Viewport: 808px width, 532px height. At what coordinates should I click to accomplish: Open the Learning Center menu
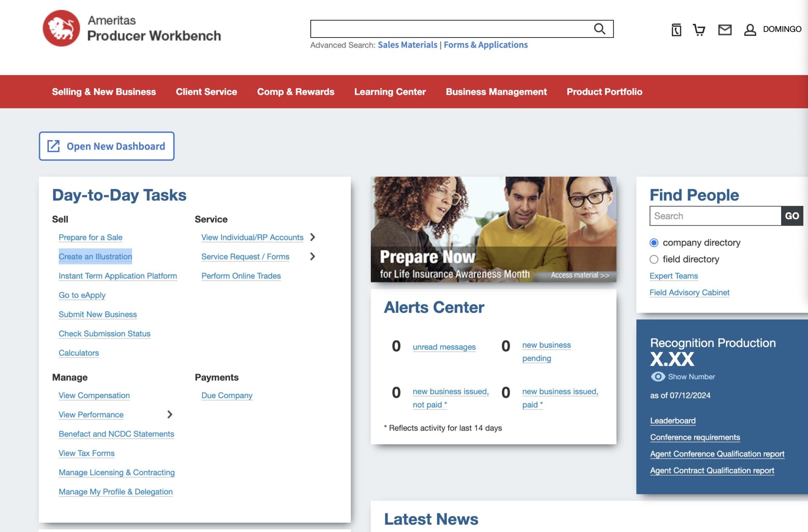(390, 92)
